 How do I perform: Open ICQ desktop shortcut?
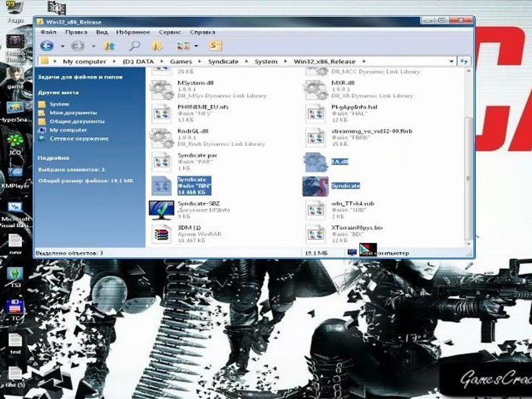click(x=15, y=145)
